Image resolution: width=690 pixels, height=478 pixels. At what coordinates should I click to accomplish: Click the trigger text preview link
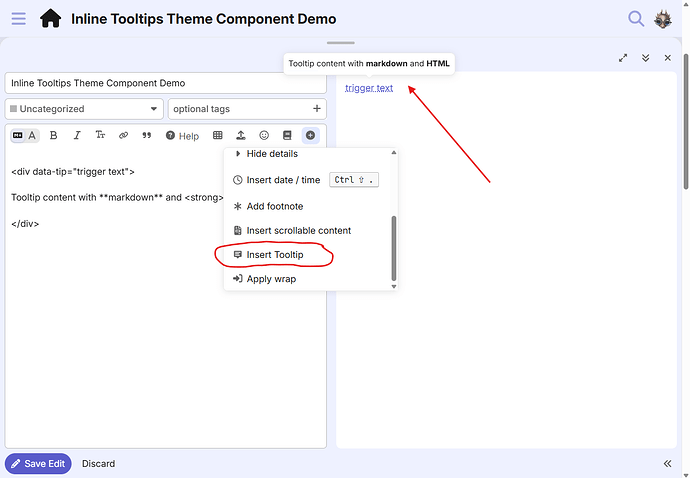[x=369, y=88]
